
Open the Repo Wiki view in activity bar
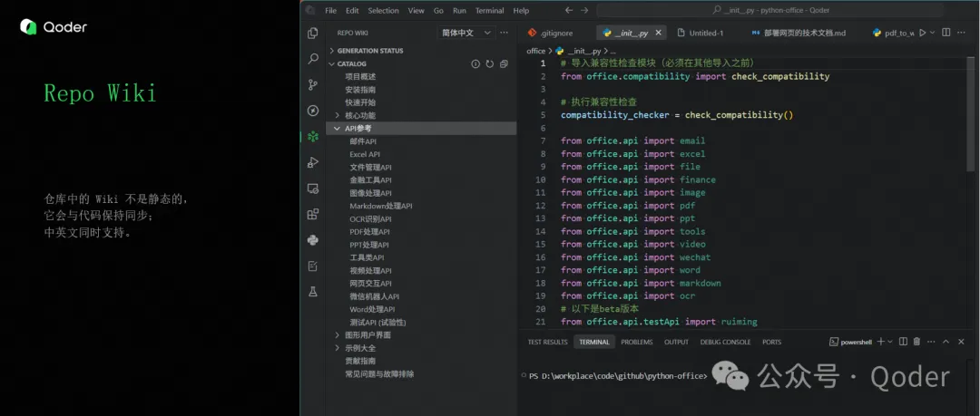[313, 136]
